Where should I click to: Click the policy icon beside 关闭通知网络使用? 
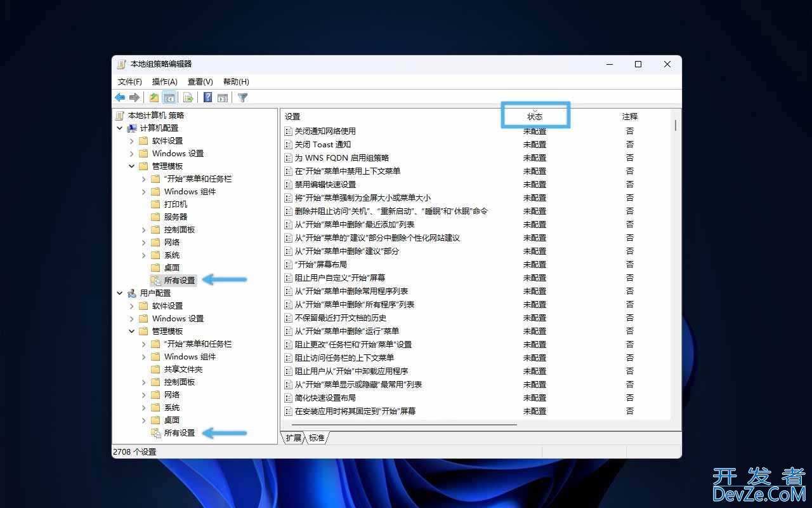288,131
